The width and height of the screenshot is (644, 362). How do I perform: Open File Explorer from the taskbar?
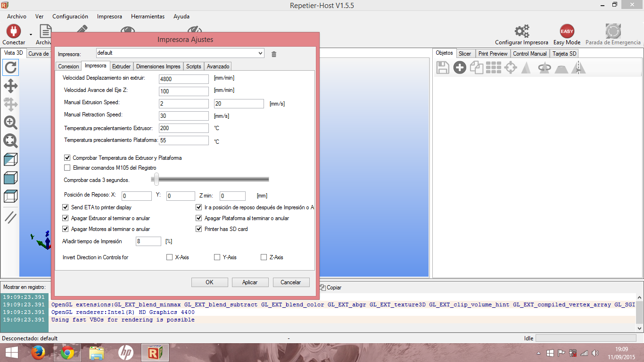[97, 352]
